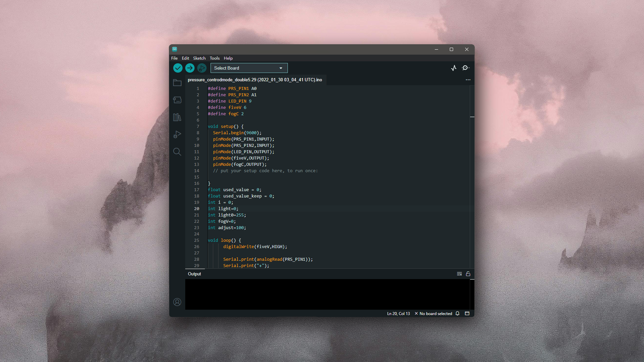Toggle the output scroll lock icon
The height and width of the screenshot is (362, 644).
(468, 274)
